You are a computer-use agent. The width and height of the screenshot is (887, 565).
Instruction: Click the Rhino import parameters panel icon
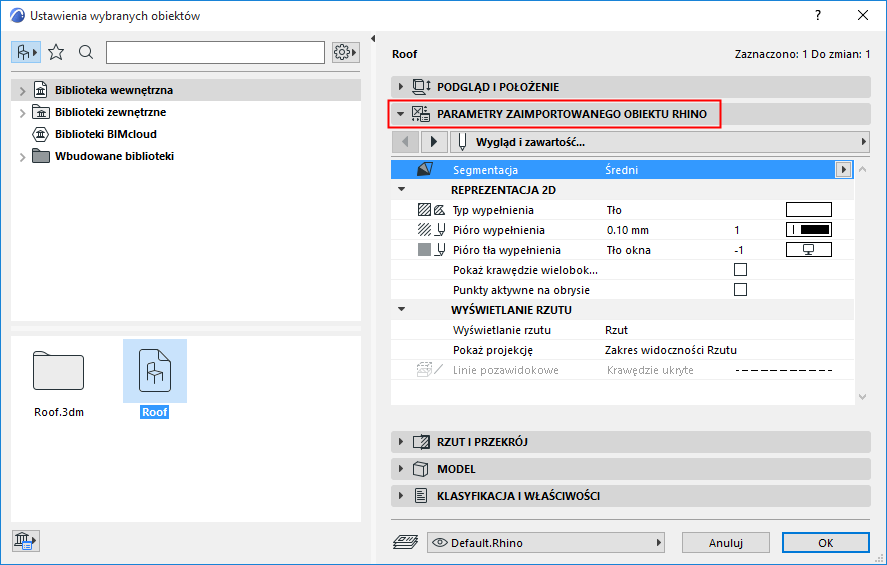tap(421, 114)
